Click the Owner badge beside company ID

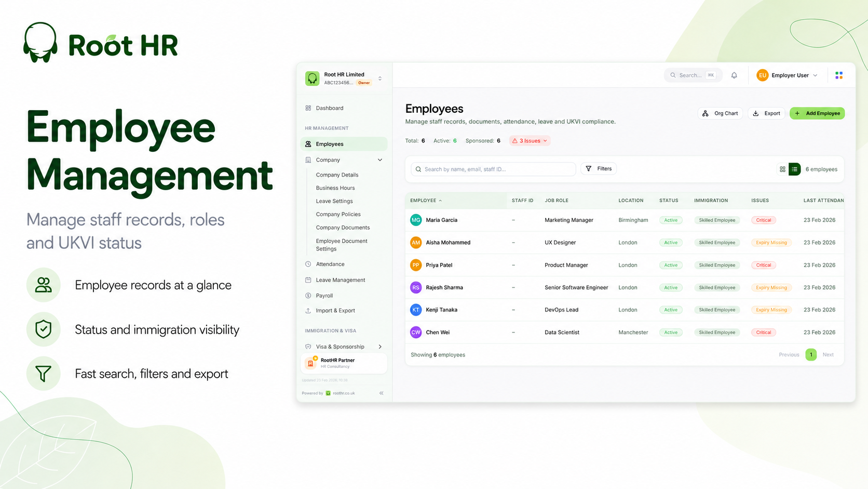[x=364, y=83]
